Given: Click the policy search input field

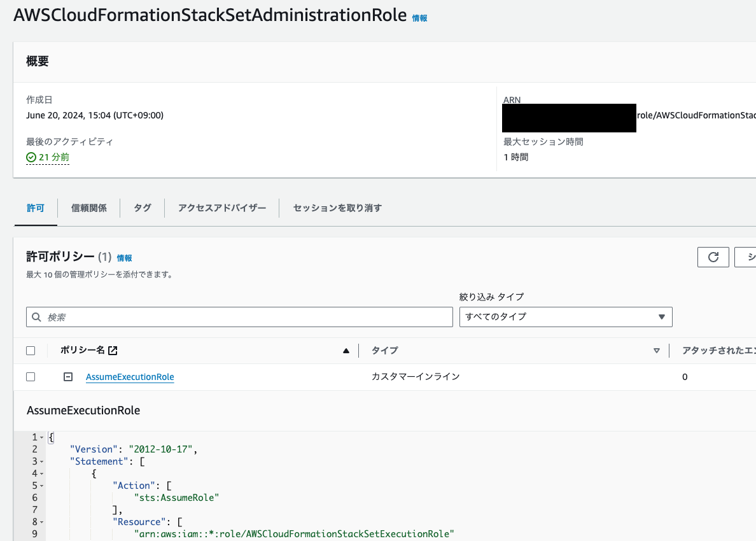Looking at the screenshot, I should [191, 316].
